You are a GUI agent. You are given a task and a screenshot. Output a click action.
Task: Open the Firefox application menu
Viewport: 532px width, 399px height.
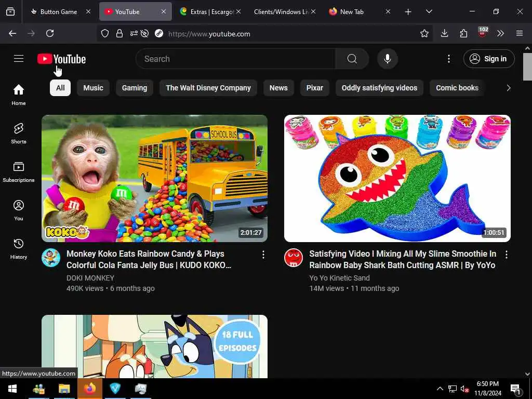click(520, 33)
